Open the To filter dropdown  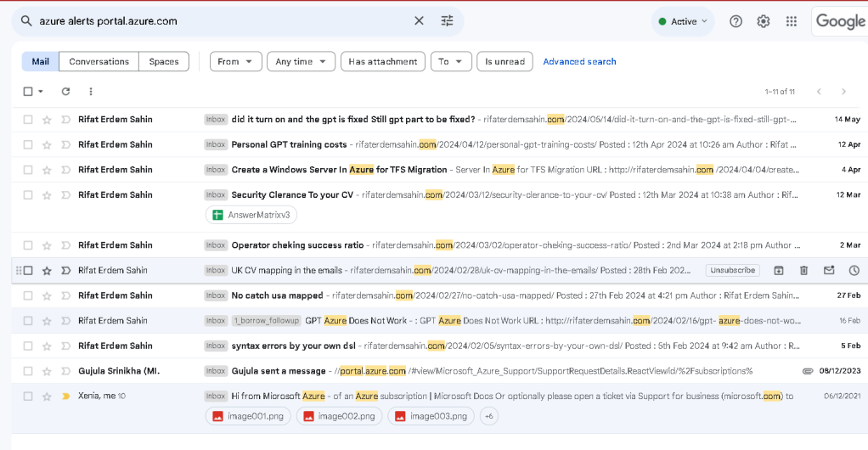(451, 61)
